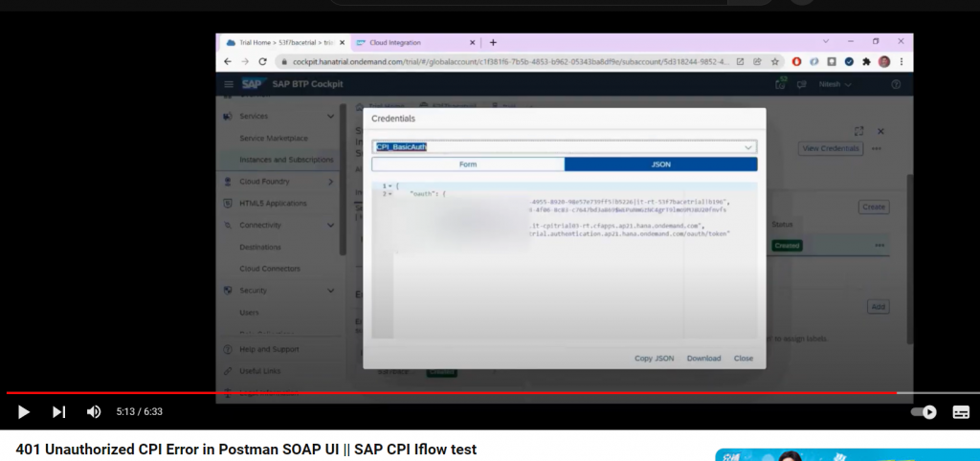Open row actions beside Created status

tap(880, 246)
